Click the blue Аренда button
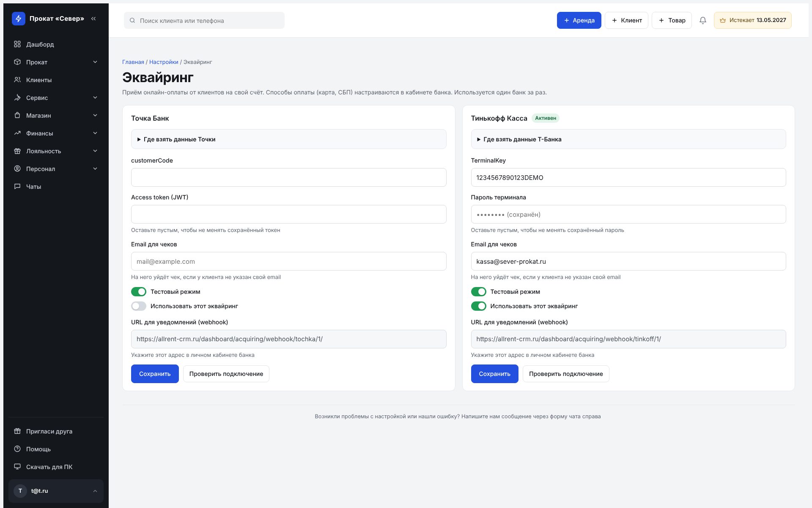 (579, 20)
